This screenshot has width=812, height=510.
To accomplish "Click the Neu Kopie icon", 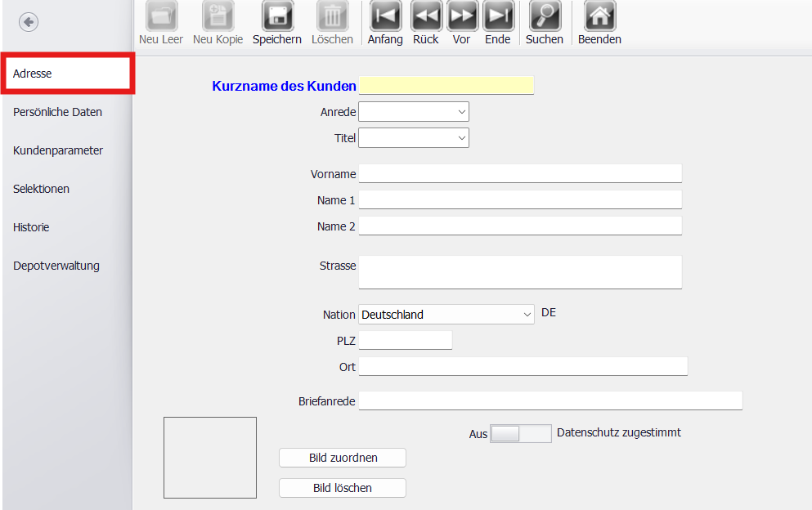I will coord(218,15).
